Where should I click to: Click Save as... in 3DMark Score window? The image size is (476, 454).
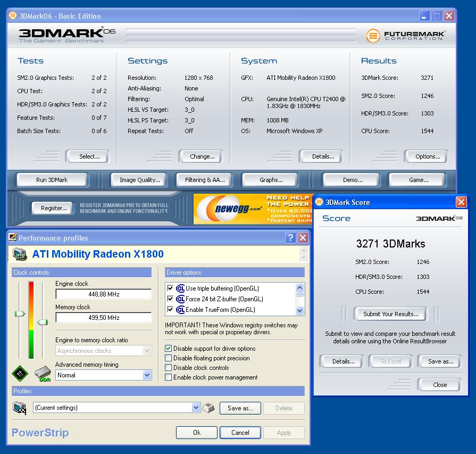coord(439,361)
